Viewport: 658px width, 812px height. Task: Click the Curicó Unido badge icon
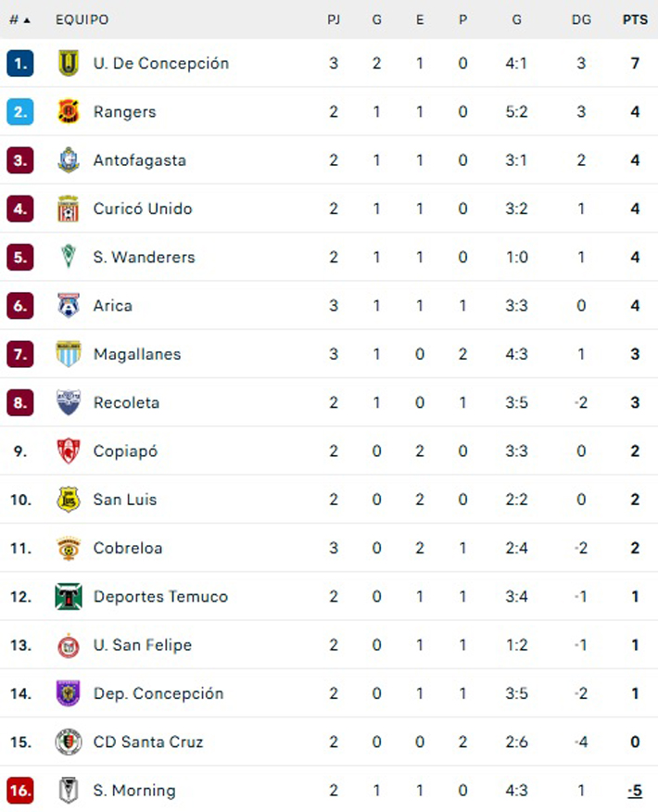tap(69, 209)
